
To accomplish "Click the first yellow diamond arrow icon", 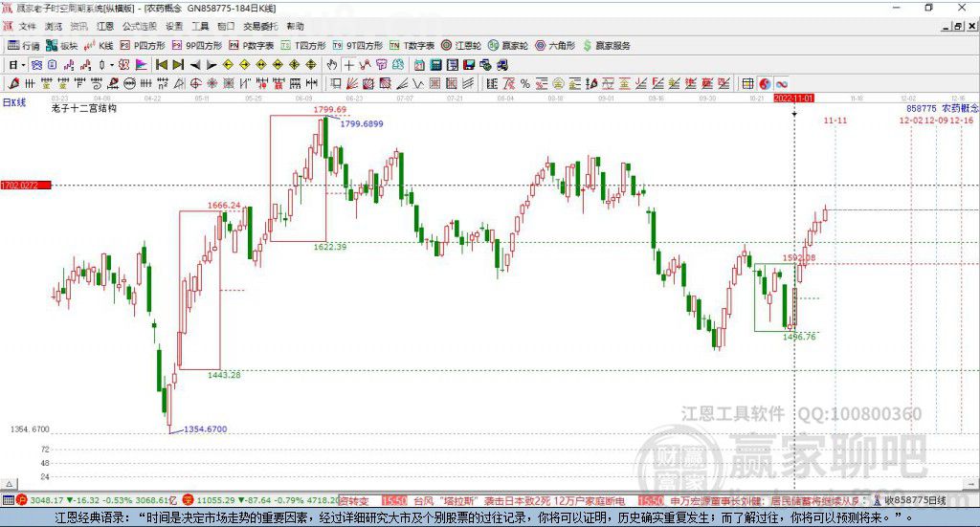I will pyautogui.click(x=228, y=65).
